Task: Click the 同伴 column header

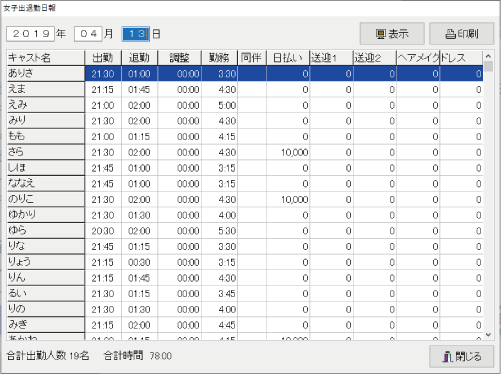Action: point(252,58)
